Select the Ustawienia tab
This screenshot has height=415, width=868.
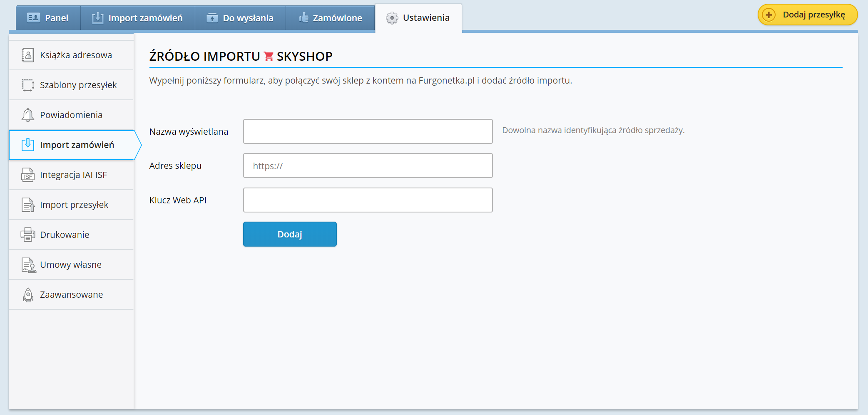[x=418, y=18]
